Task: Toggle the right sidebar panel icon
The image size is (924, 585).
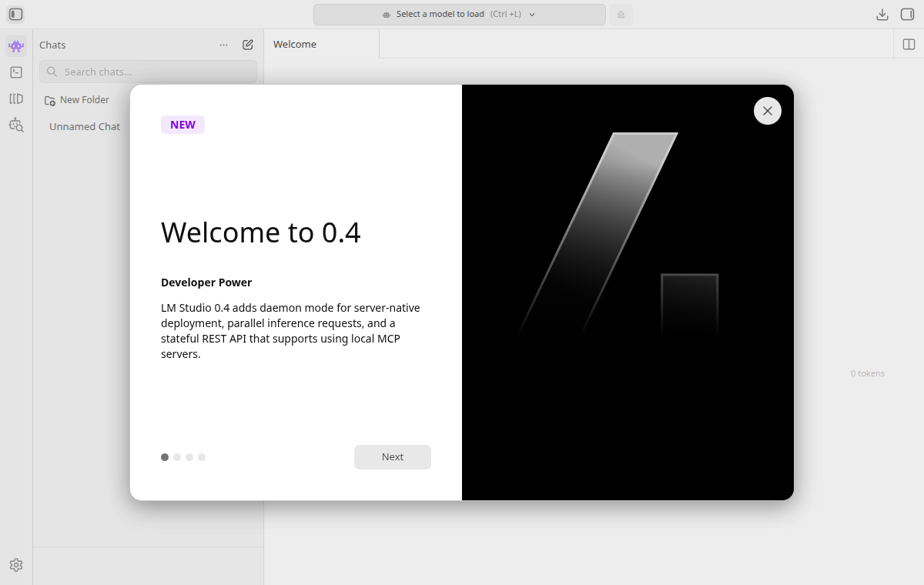Action: [907, 15]
